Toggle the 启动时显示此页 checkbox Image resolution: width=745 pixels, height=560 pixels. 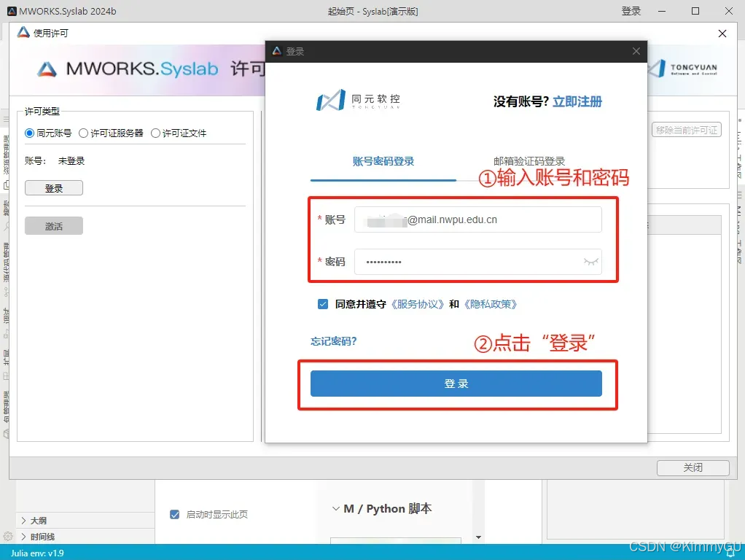175,514
